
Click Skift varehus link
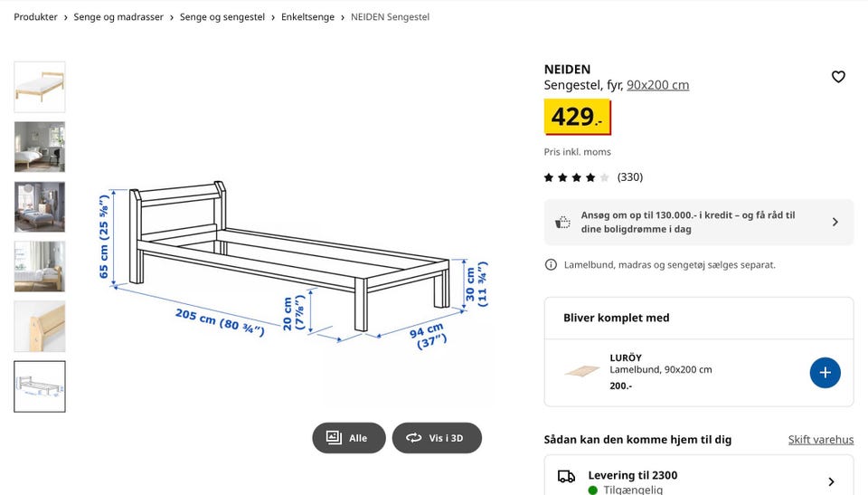(x=820, y=440)
